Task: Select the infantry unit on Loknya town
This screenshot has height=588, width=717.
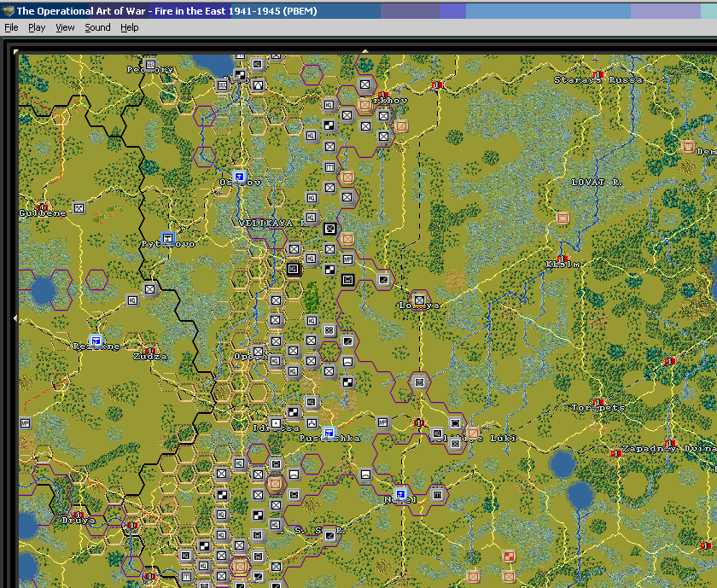Action: tap(419, 300)
